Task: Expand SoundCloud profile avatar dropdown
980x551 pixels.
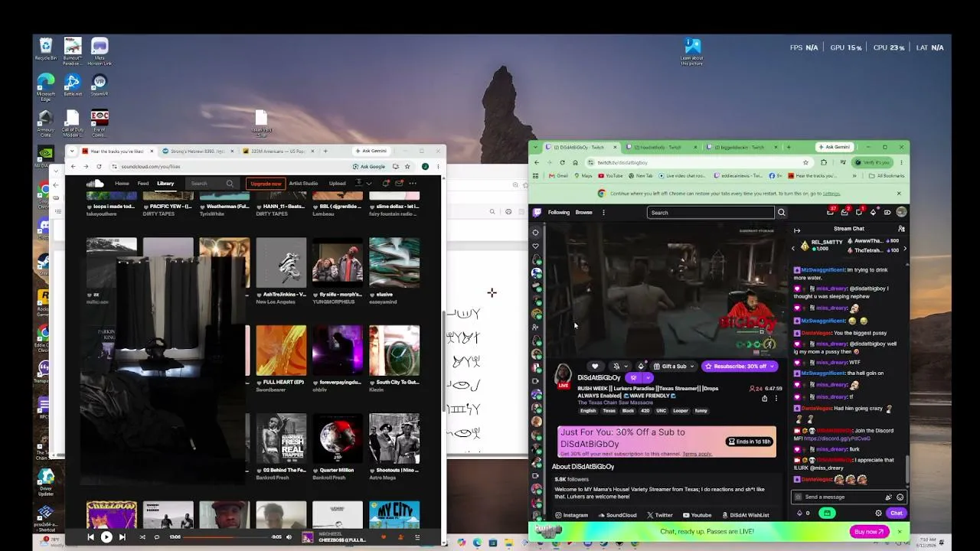Action: click(x=362, y=184)
